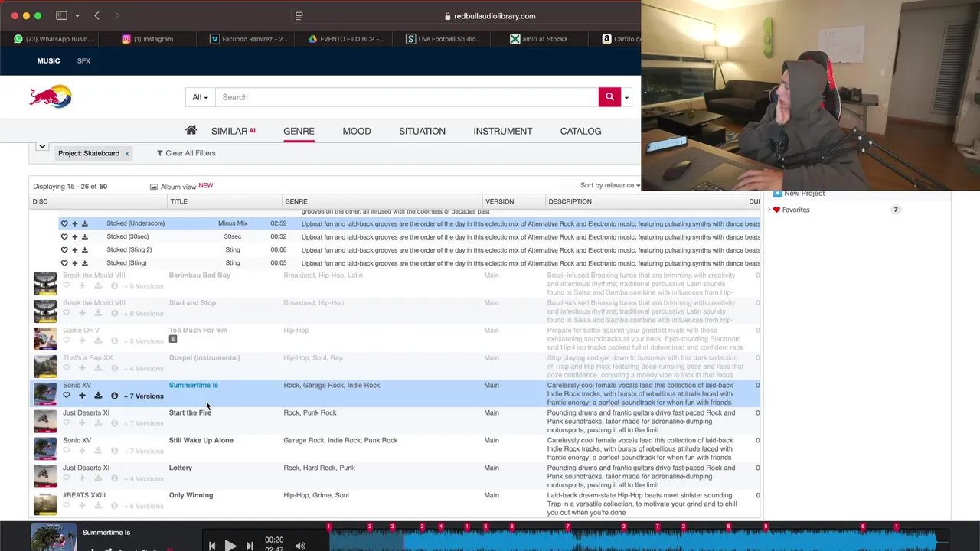Add Stoked (Sting) via plus icon
Screen dimensions: 980x551
tap(74, 263)
